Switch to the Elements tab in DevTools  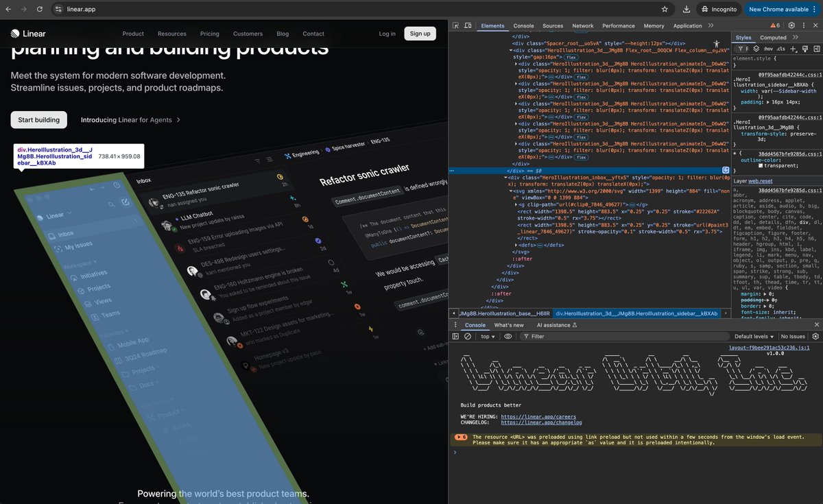pyautogui.click(x=492, y=25)
